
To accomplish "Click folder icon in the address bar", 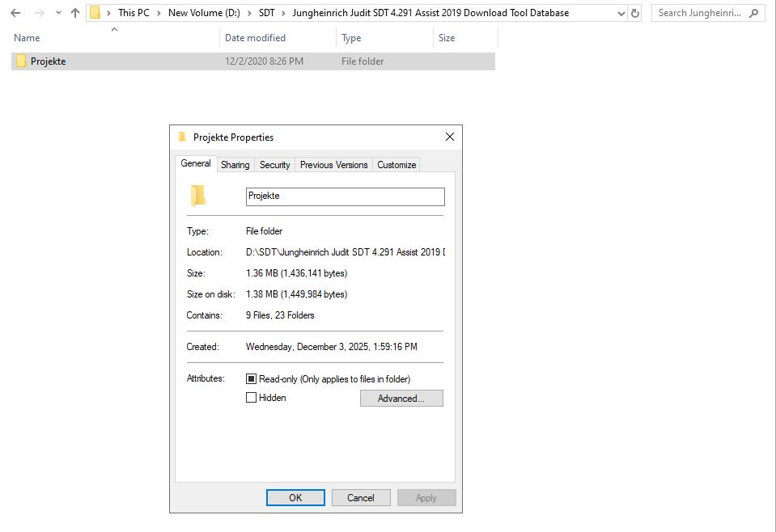I will pos(95,13).
